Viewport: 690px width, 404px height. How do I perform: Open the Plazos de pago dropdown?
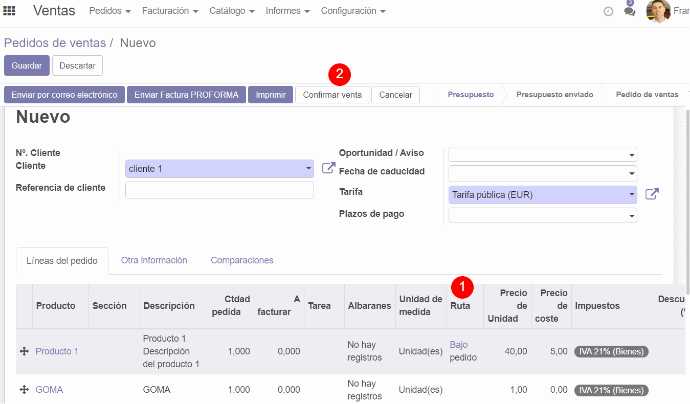pos(631,215)
